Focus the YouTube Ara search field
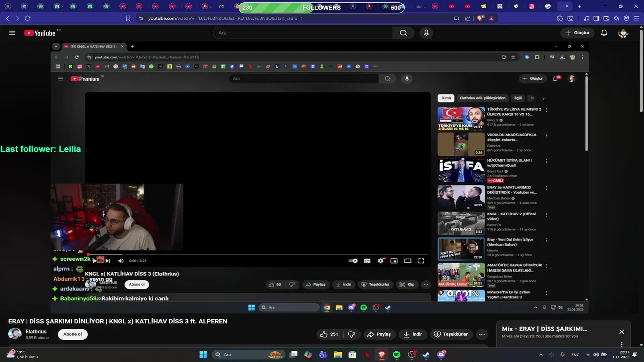Image resolution: width=644 pixels, height=362 pixels. click(303, 33)
